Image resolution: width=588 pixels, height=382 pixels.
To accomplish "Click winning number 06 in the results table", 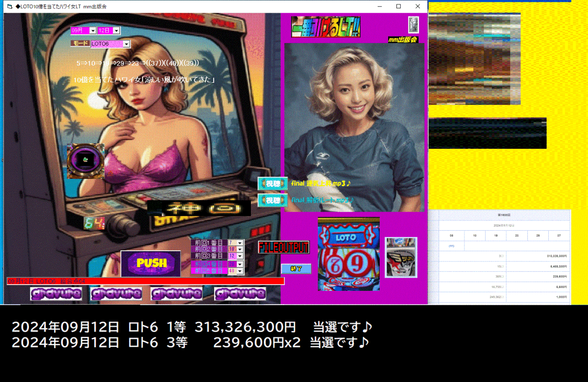I will coord(451,236).
